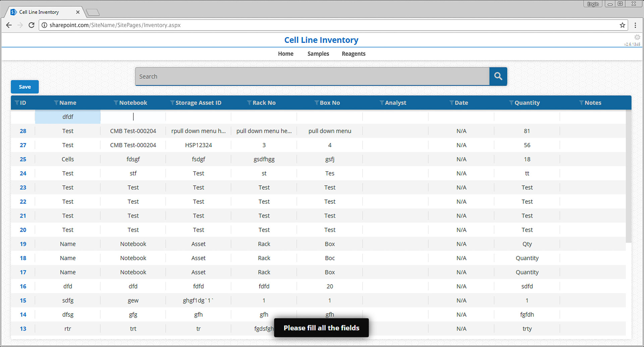Click 'pull down menu he...' rack cell

click(x=264, y=131)
